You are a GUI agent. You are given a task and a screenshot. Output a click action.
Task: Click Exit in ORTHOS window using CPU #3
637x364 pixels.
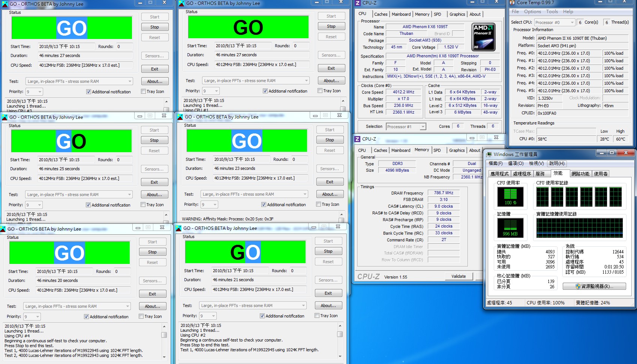154,69
